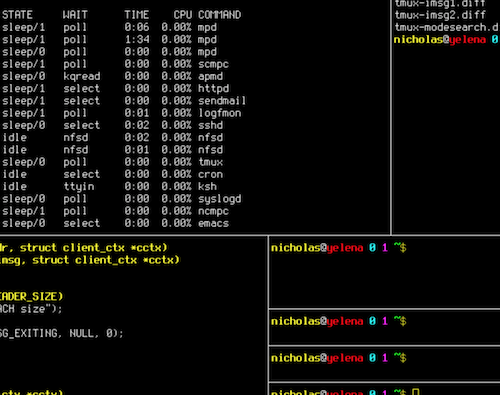This screenshot has width=500, height=395.
Task: Focus the third stacked shell prompt beside code pane
Action: point(339,358)
